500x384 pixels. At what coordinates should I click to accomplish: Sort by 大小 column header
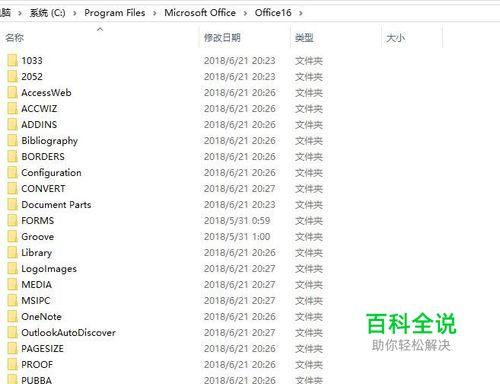point(395,38)
